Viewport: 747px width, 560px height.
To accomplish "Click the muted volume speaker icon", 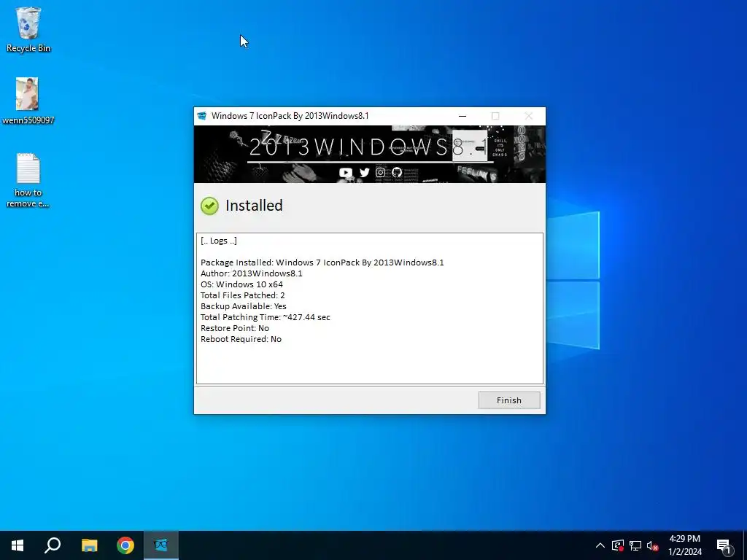I will click(652, 545).
